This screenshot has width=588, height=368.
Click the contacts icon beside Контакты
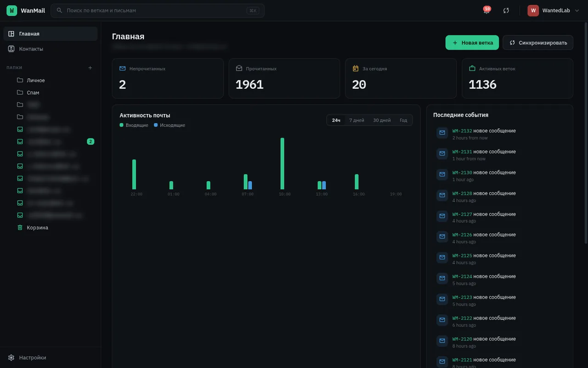11,49
